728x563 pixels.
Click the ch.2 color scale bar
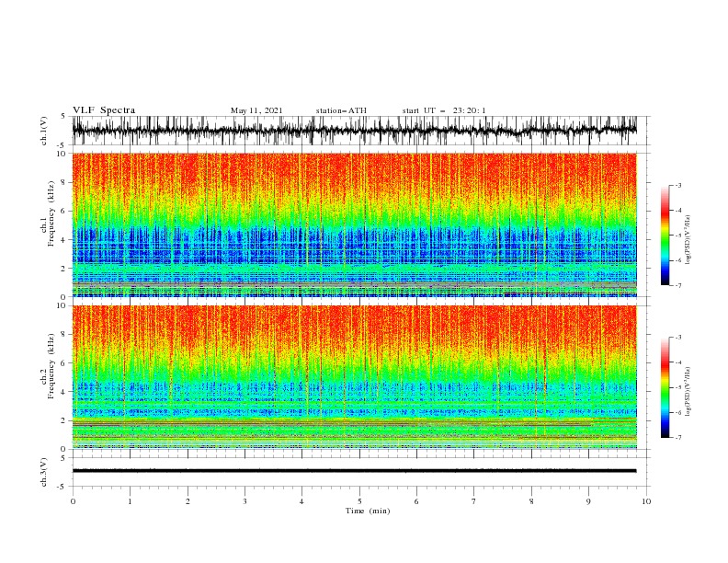tap(665, 387)
